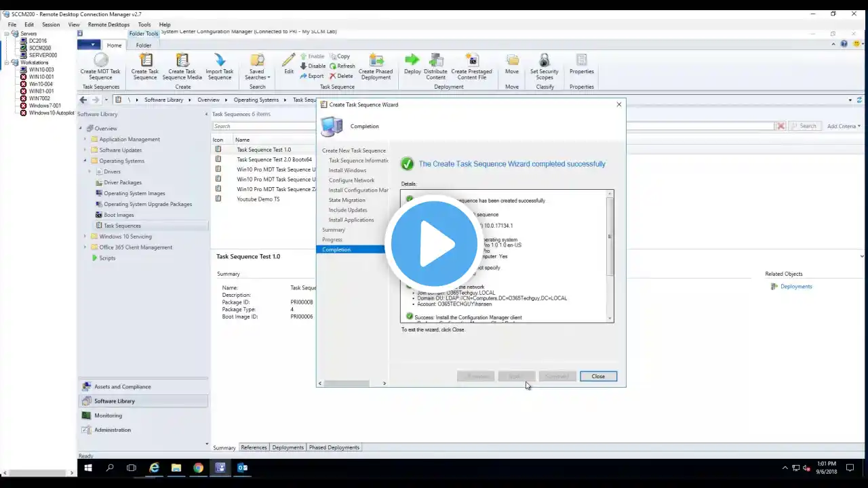Open Assets and Compliance workspace

(143, 387)
